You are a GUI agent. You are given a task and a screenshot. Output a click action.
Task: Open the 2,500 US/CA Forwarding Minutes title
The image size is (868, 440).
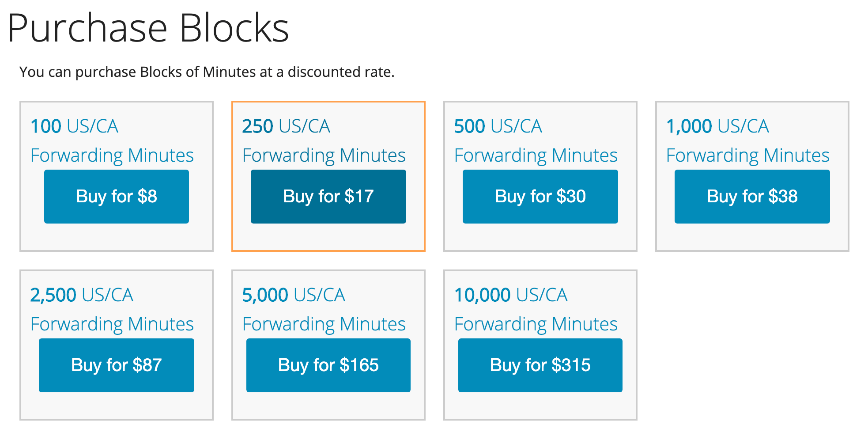(112, 309)
